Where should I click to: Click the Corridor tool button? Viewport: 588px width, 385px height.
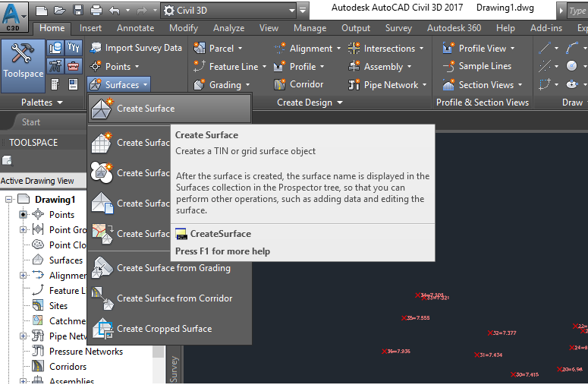tap(299, 84)
